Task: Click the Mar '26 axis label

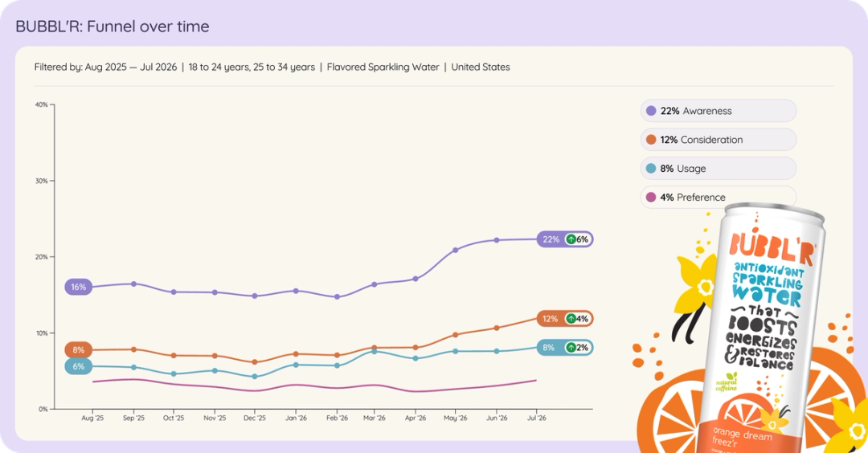Action: pyautogui.click(x=375, y=418)
